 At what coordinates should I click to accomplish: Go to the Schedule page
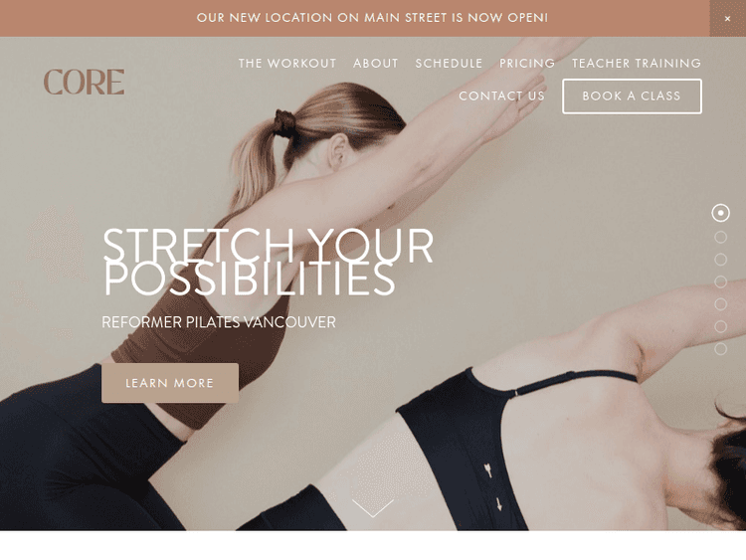point(449,64)
